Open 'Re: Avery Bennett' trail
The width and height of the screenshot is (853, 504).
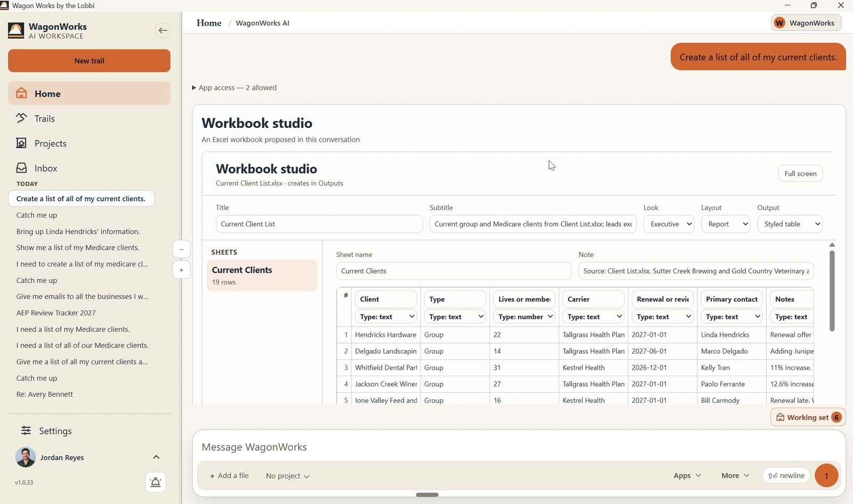point(45,394)
